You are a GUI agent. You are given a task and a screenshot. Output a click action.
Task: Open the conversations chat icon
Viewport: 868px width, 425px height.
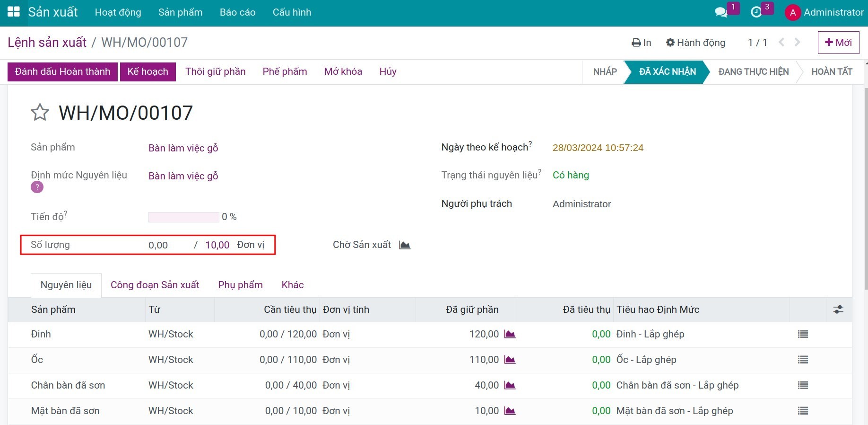[721, 12]
